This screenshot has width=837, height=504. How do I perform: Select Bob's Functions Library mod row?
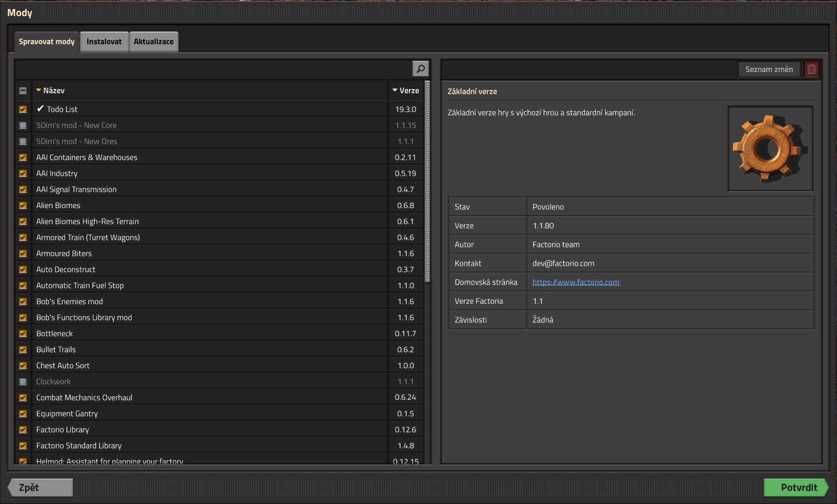tap(210, 317)
